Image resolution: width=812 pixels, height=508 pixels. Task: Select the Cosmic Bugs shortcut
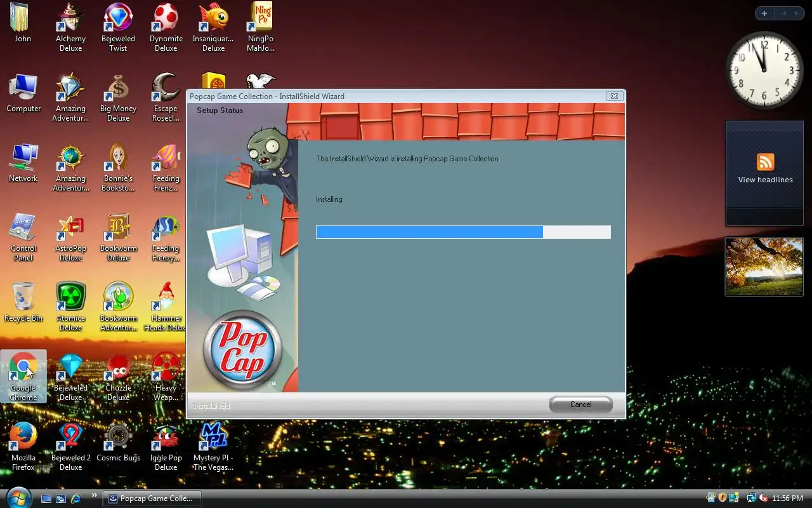click(118, 442)
